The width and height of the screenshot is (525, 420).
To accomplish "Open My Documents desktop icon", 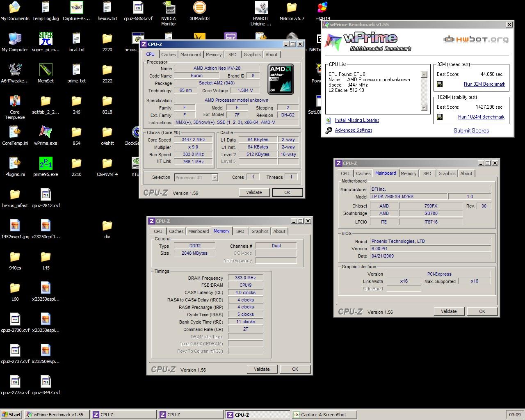I will [x=15, y=11].
